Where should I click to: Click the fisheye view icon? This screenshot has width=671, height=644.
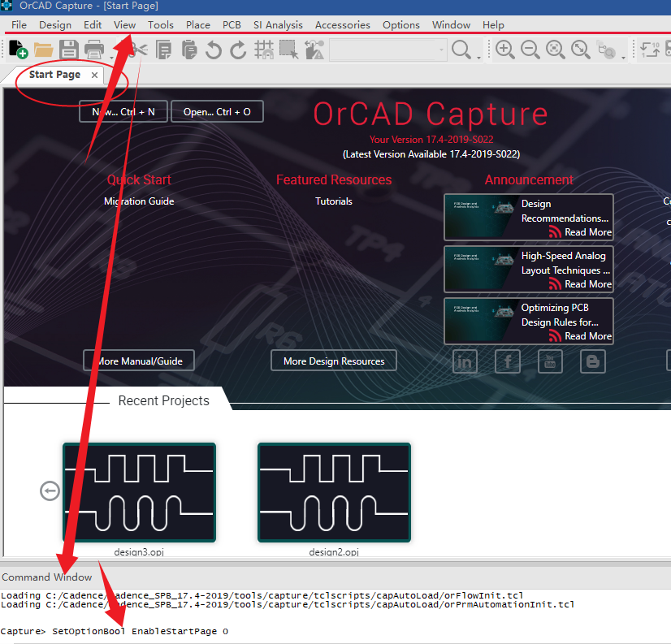click(x=606, y=50)
